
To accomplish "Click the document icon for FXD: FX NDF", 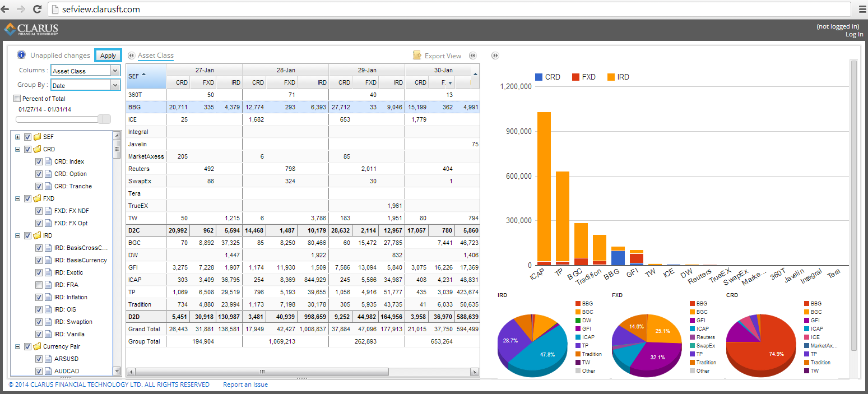I will [x=49, y=211].
